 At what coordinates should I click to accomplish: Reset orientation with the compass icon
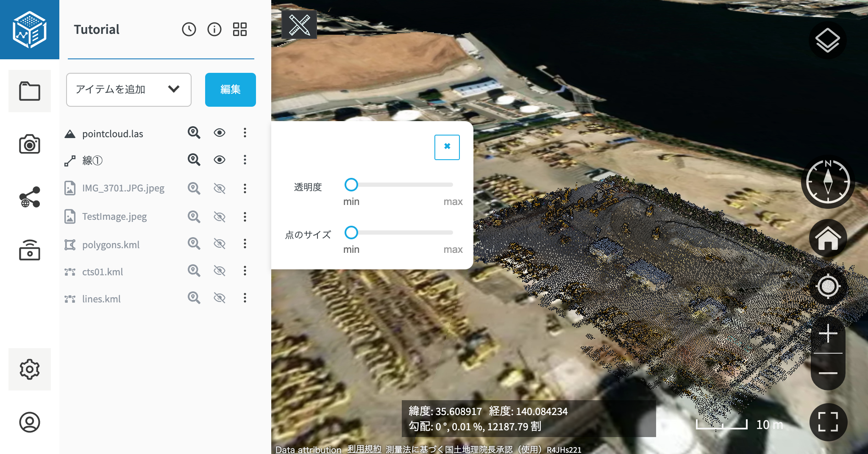pos(828,182)
